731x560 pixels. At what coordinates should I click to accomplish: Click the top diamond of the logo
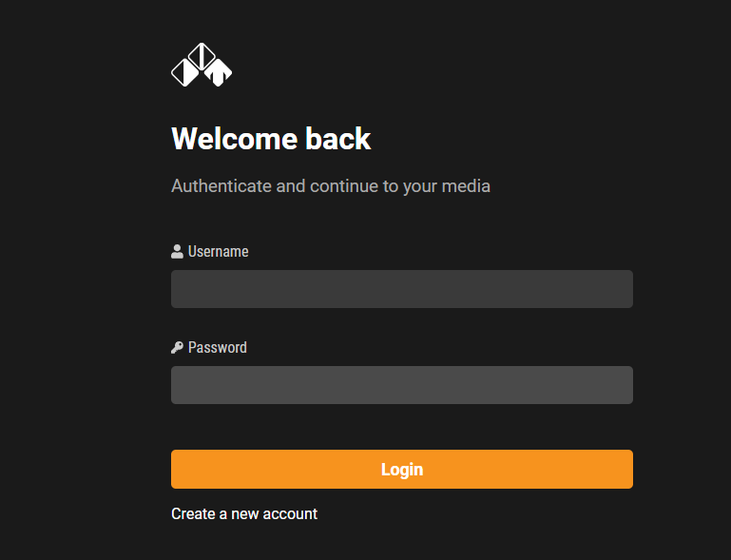[202, 56]
